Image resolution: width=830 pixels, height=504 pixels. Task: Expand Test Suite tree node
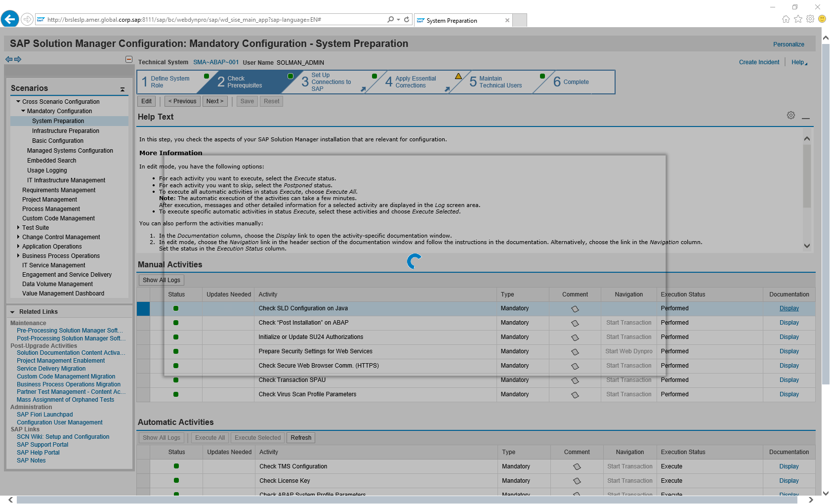pyautogui.click(x=18, y=228)
